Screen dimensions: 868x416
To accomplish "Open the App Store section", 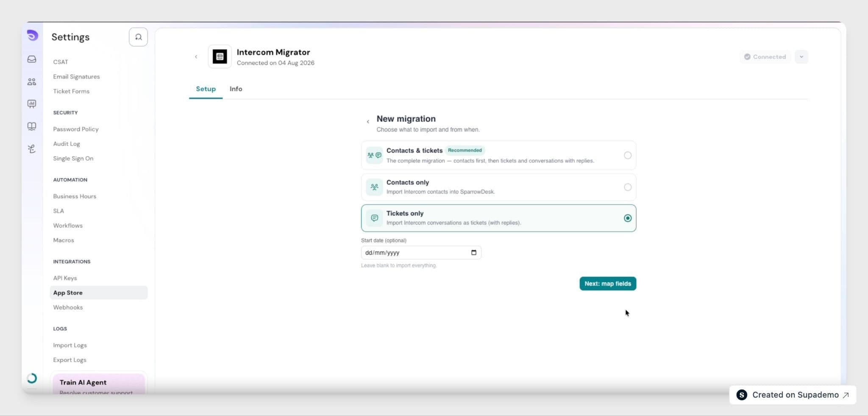I will click(x=99, y=293).
